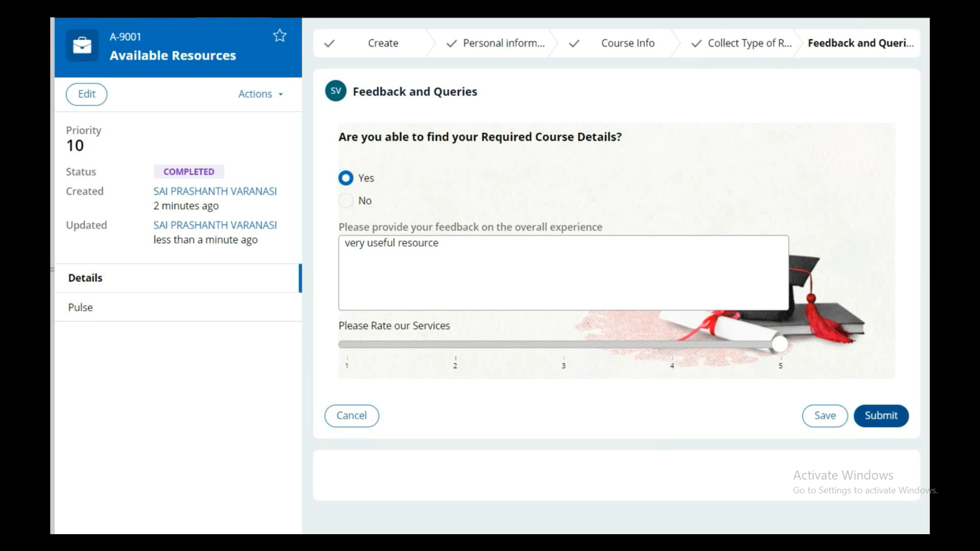This screenshot has height=551, width=980.
Task: Select the Yes radio button
Action: pos(346,178)
